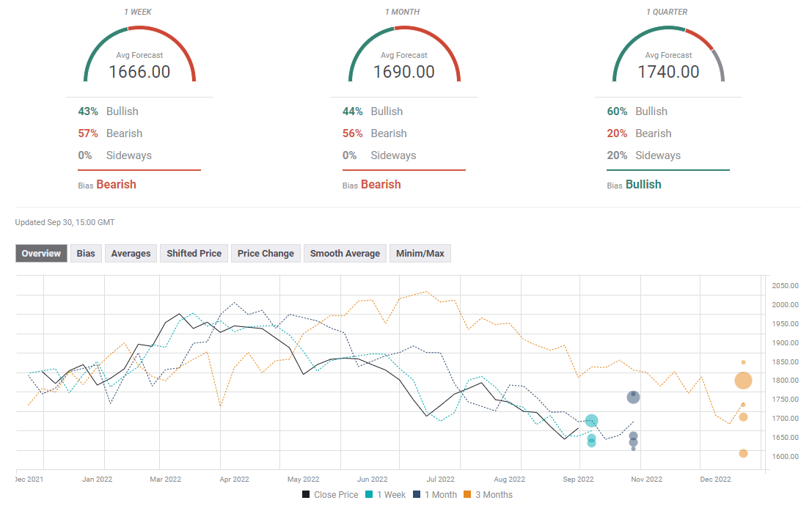Screen dimensions: 812x514
Task: Click the black Close Price legend swatch
Action: click(306, 495)
